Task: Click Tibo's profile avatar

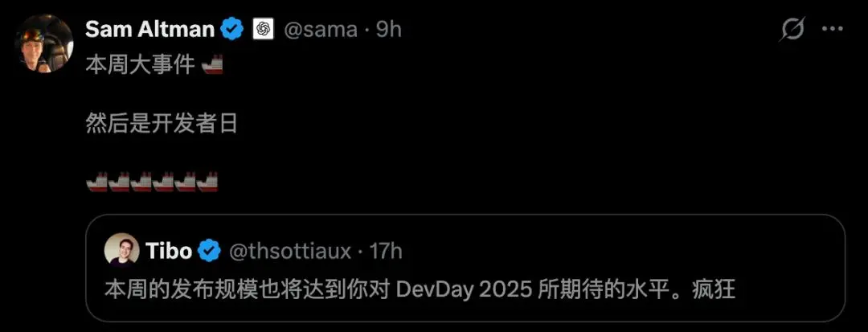Action: point(122,251)
